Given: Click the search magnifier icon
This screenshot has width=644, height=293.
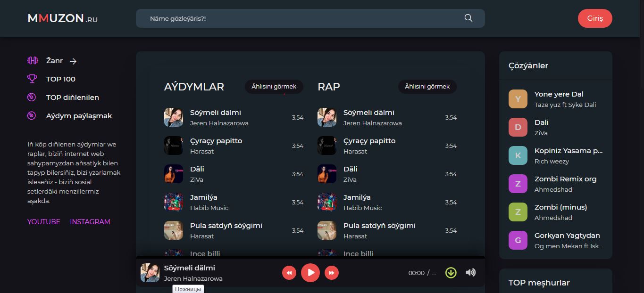Looking at the screenshot, I should 468,18.
